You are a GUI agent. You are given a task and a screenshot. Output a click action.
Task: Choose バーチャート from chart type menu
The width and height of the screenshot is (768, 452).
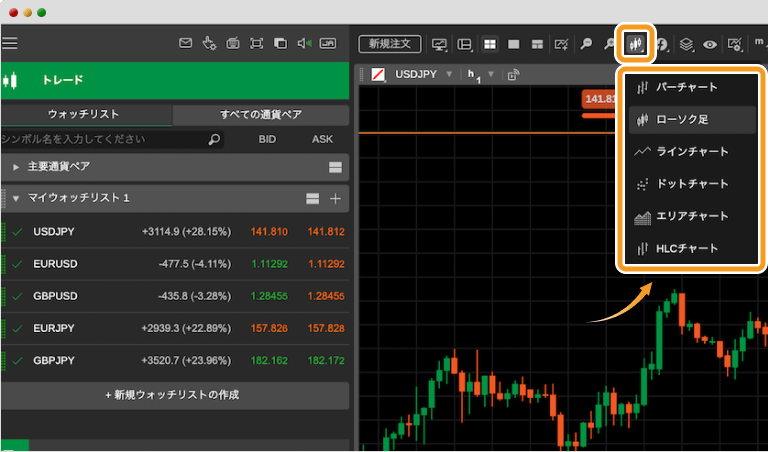click(692, 88)
